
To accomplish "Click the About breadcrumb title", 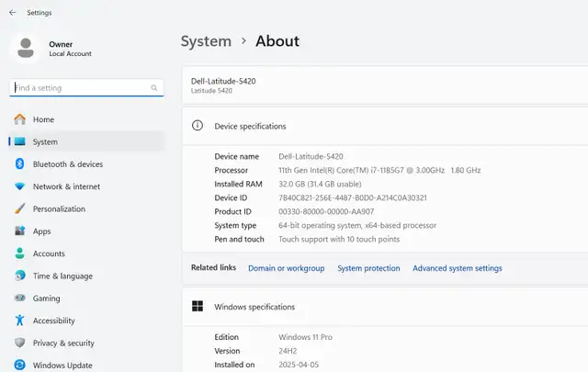I will tap(277, 41).
